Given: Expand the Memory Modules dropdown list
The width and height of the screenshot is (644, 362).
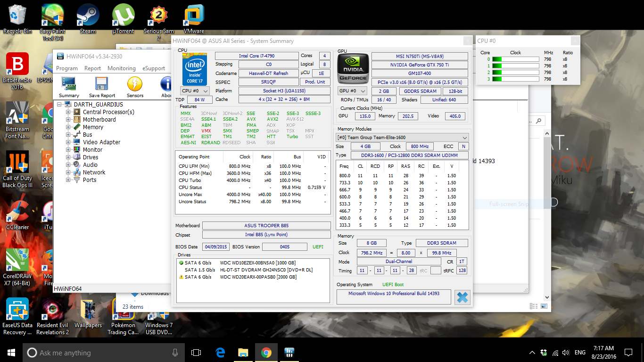Looking at the screenshot, I should tap(464, 138).
